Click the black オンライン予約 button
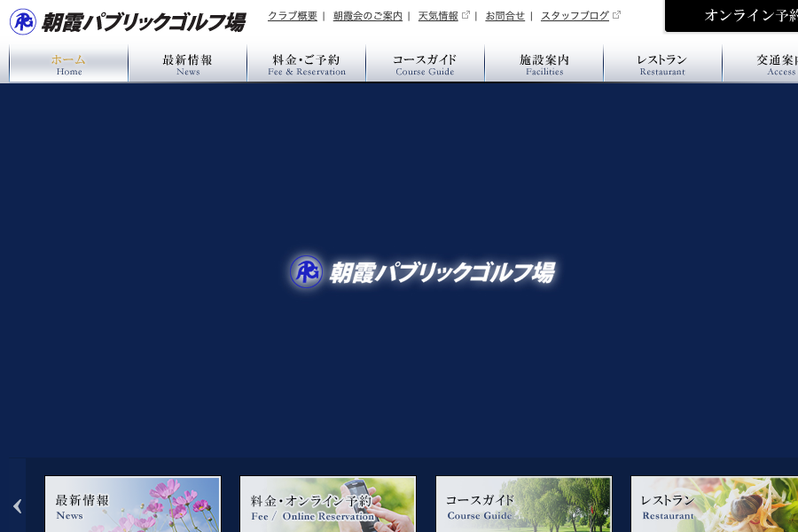 point(731,16)
